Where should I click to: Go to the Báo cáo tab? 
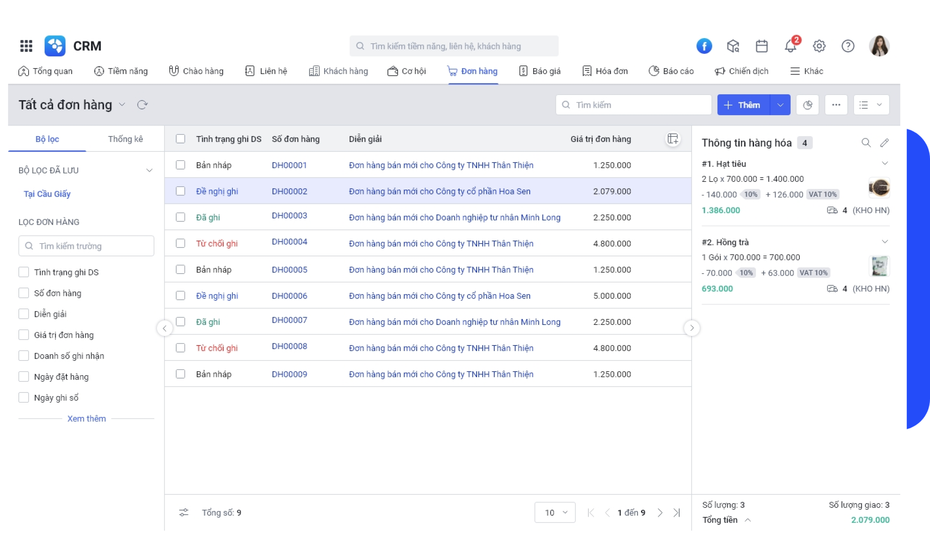671,71
